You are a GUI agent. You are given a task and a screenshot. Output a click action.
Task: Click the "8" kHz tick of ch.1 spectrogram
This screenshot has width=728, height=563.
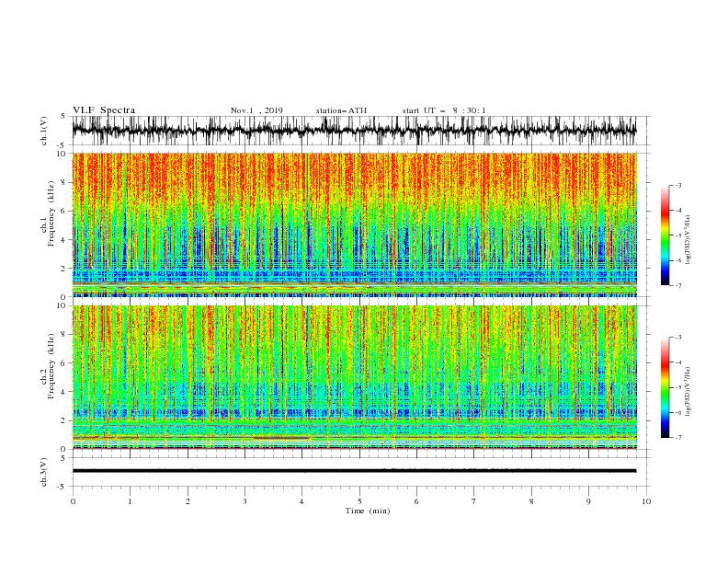coord(64,182)
